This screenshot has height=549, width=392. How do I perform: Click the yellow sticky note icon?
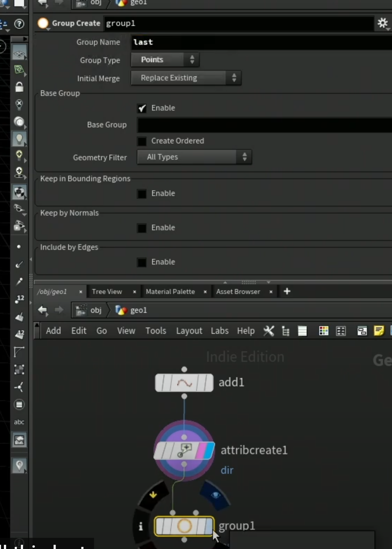pos(379,331)
